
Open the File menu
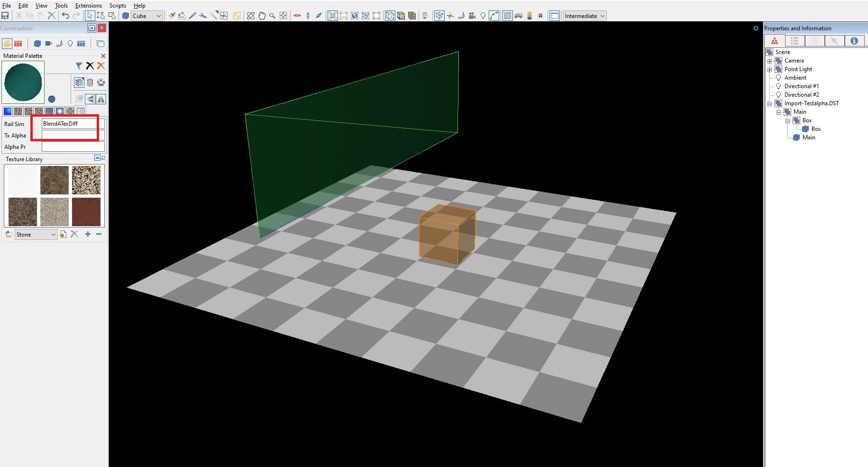click(7, 6)
